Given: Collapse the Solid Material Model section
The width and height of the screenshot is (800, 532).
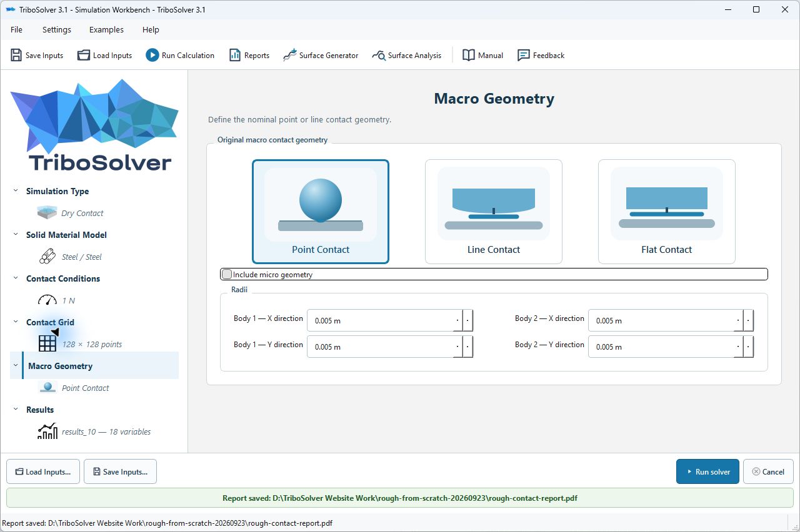Looking at the screenshot, I should point(16,235).
